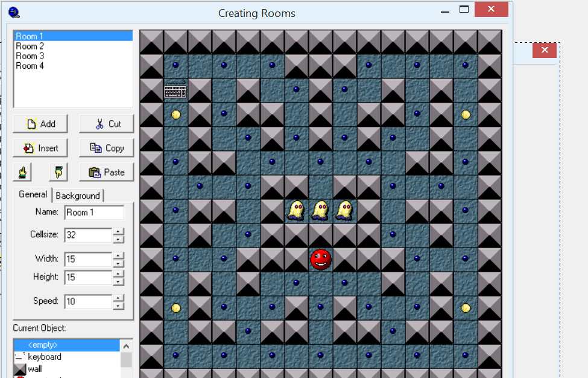The height and width of the screenshot is (378, 588).
Task: Increase Height with up arrow
Action: tap(118, 274)
